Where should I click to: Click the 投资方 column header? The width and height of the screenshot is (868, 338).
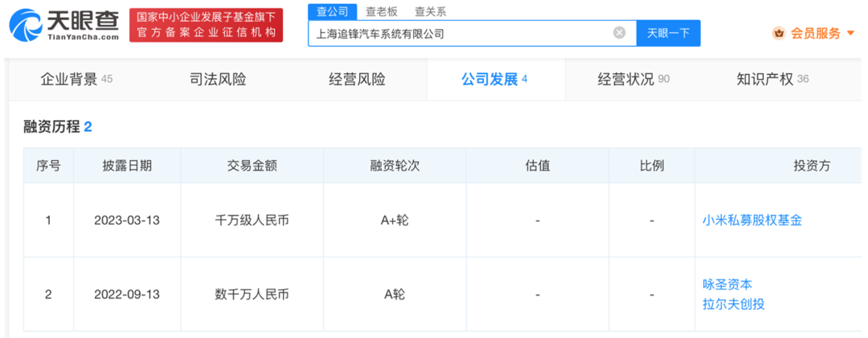point(812,166)
